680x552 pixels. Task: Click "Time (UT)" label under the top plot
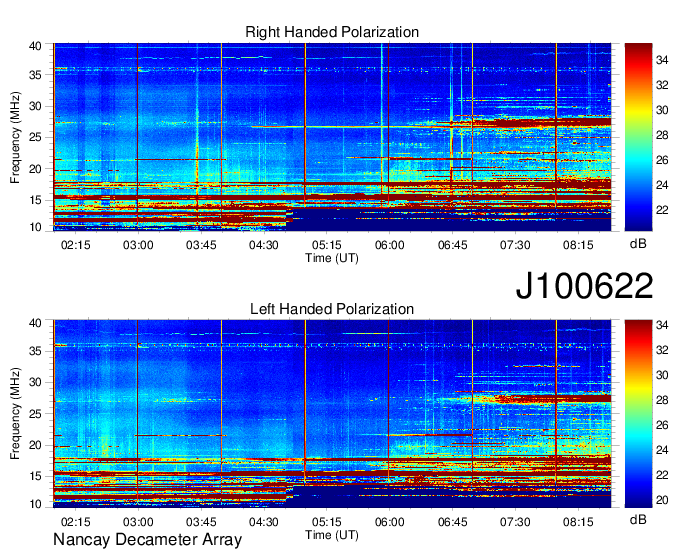click(x=332, y=258)
